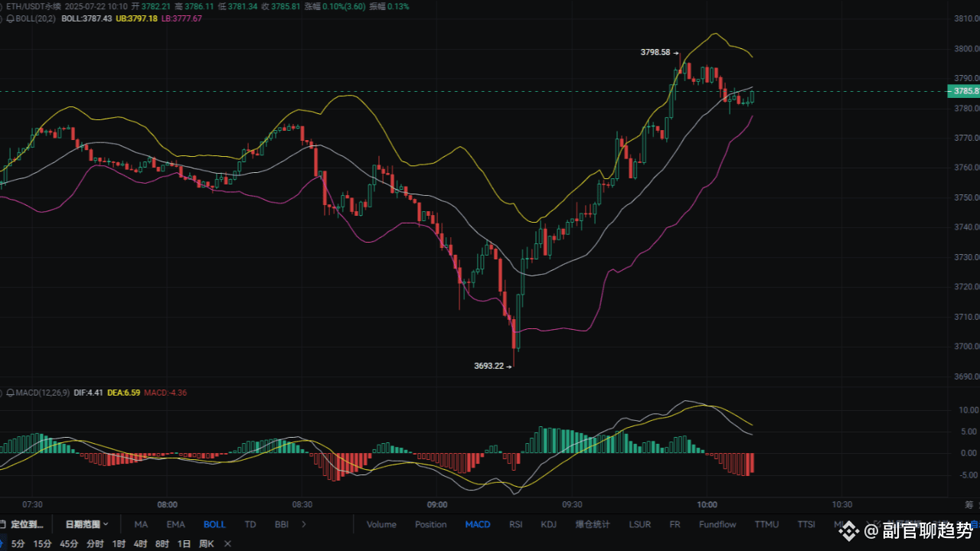
Task: Click the 3800.00 price axis label
Action: (966, 48)
